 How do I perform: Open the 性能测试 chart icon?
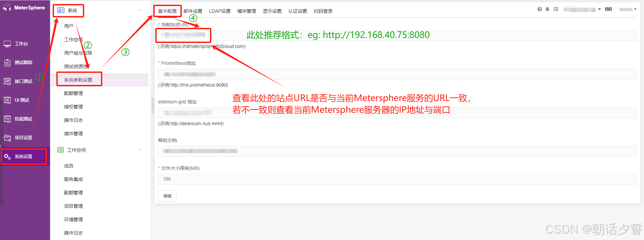pos(7,119)
